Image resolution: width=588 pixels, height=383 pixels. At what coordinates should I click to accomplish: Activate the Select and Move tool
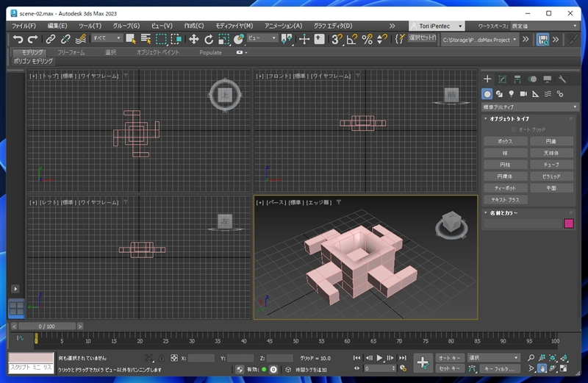(x=193, y=39)
